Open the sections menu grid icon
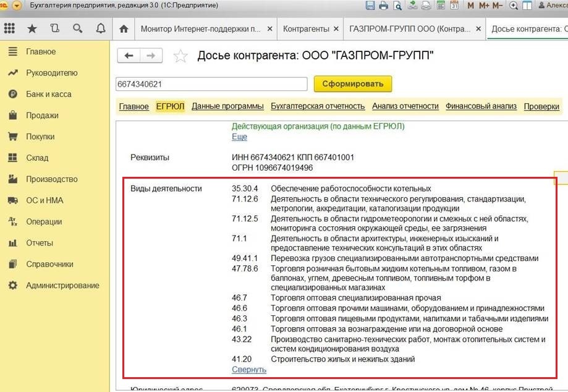The height and width of the screenshot is (392, 568). click(x=9, y=28)
